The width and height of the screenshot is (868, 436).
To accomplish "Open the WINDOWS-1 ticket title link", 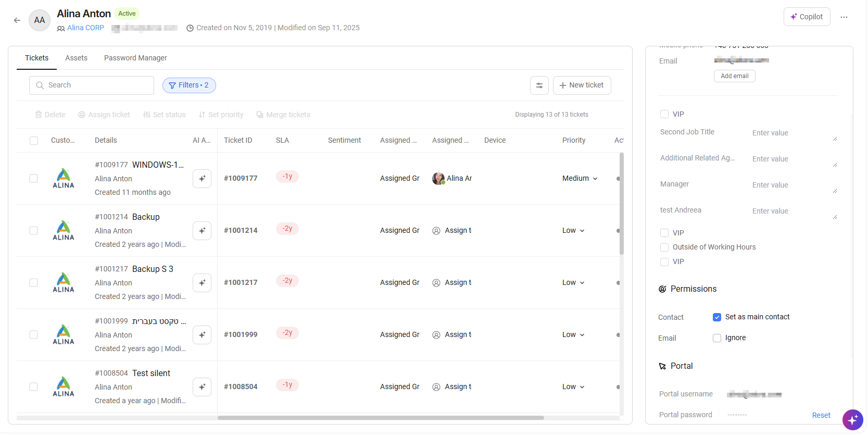I will click(x=158, y=165).
